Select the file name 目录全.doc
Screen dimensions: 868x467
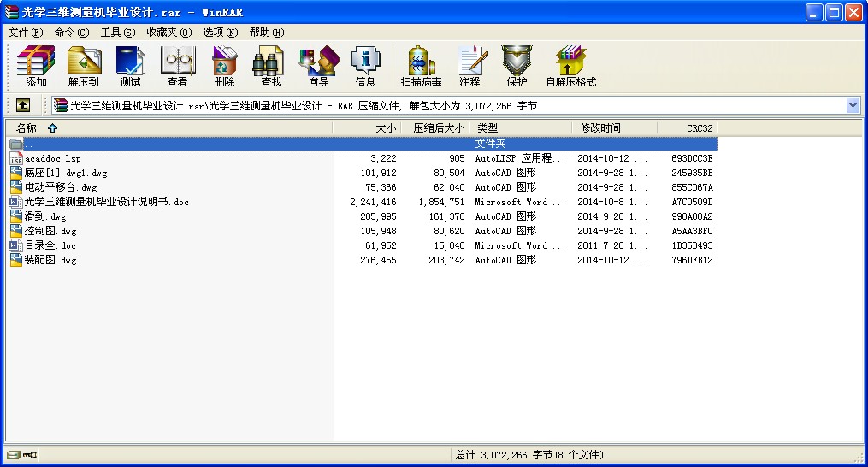tap(50, 245)
